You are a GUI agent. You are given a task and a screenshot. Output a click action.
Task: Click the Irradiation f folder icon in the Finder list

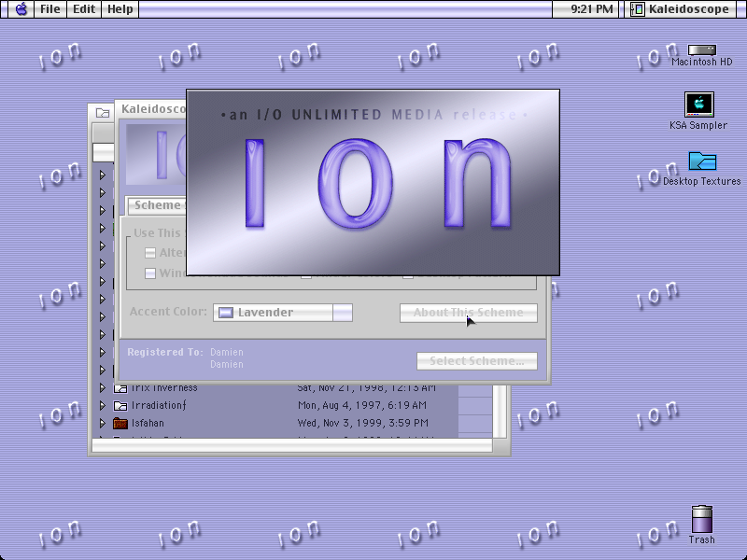click(x=120, y=405)
